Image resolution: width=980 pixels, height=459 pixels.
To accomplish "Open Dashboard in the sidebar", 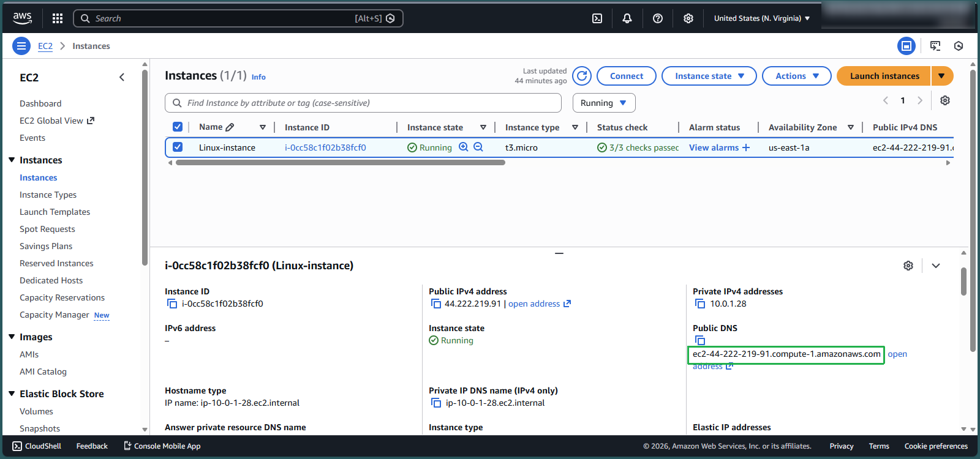I will [40, 103].
